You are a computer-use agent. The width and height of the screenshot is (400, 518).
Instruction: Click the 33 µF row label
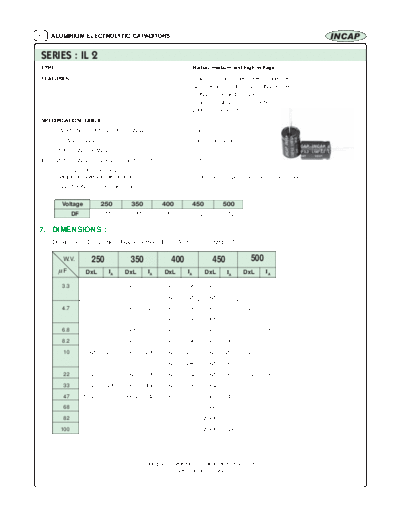[x=66, y=385]
